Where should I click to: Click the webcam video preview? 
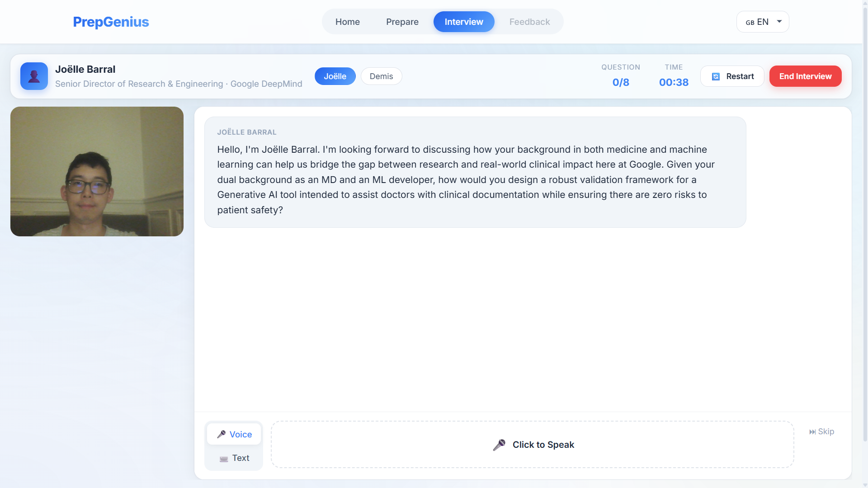point(97,171)
